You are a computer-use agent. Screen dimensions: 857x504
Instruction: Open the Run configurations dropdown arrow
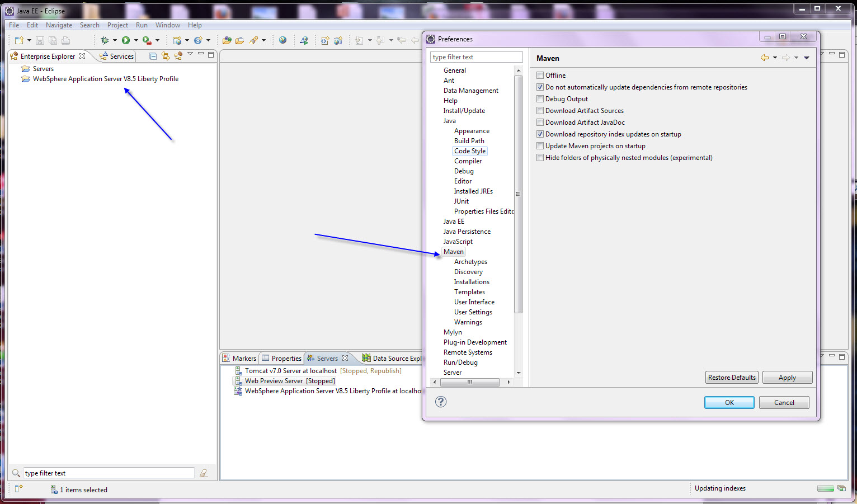tap(136, 40)
